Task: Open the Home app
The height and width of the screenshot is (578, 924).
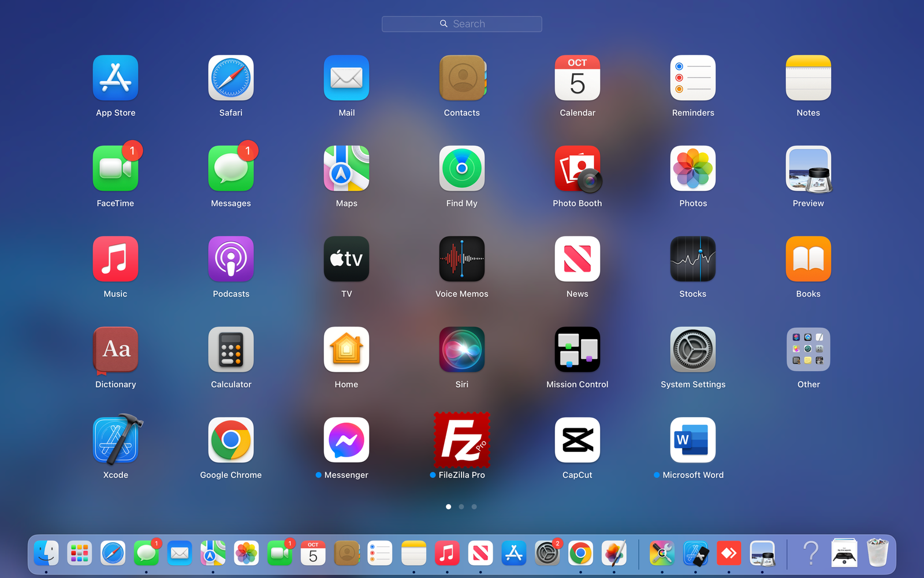Action: coord(346,350)
